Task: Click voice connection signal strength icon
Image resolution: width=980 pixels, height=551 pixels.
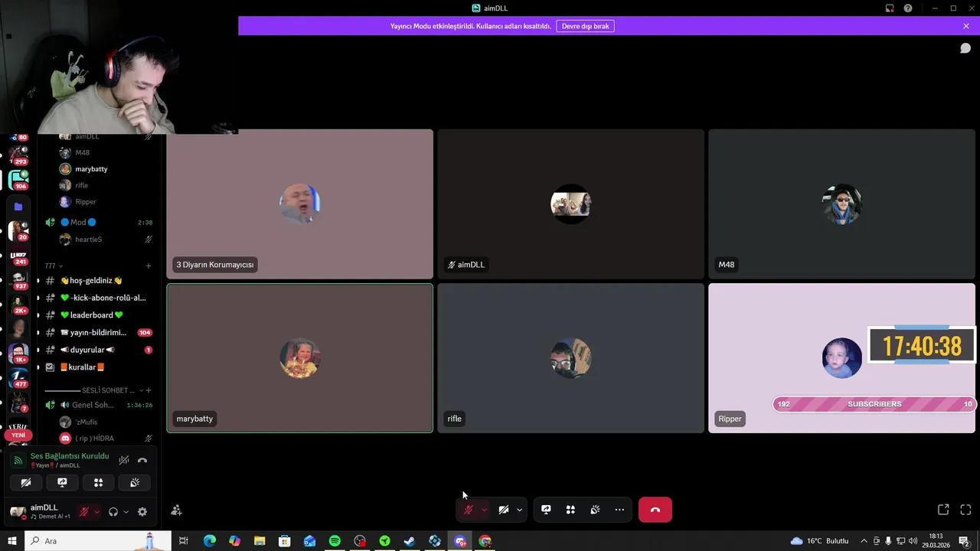Action: [x=18, y=461]
